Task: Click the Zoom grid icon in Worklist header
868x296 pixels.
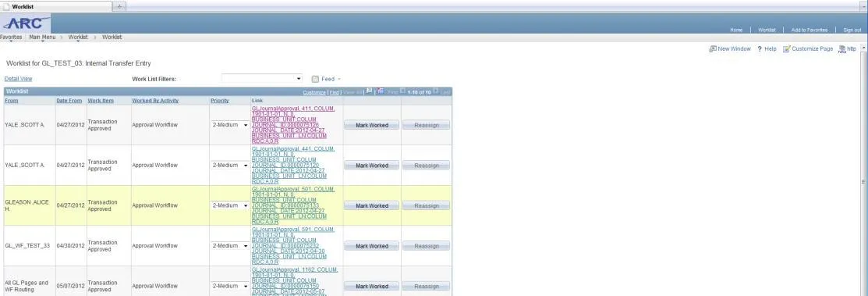Action: [x=369, y=91]
